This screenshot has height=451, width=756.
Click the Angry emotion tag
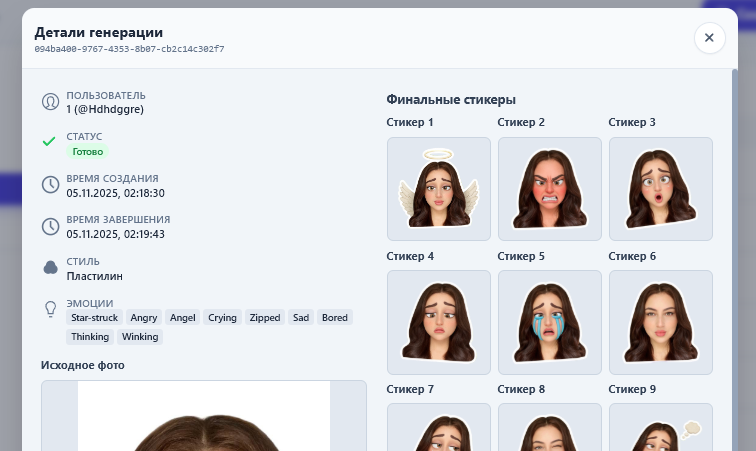point(144,317)
